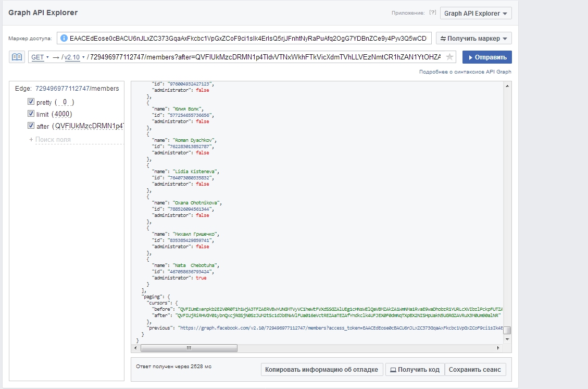Click the response scroll up arrow
The height and width of the screenshot is (389, 588).
[507, 86]
